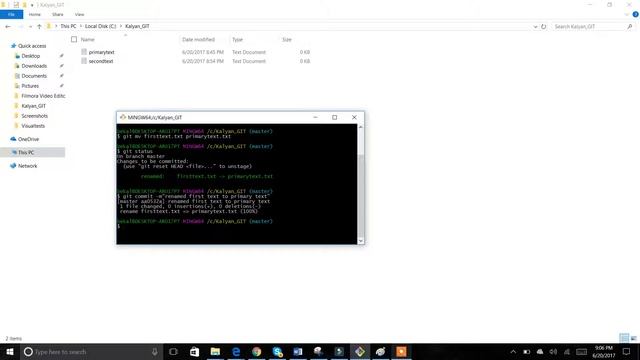Expand the ribbon using the chevron
Screen dimensions: 640x360
coord(627,14)
